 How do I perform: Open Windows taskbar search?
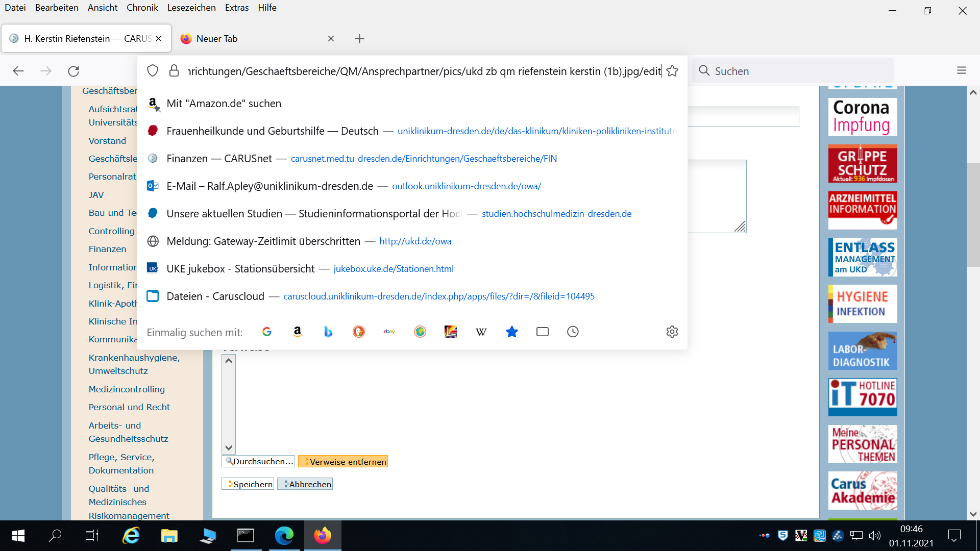pyautogui.click(x=55, y=536)
